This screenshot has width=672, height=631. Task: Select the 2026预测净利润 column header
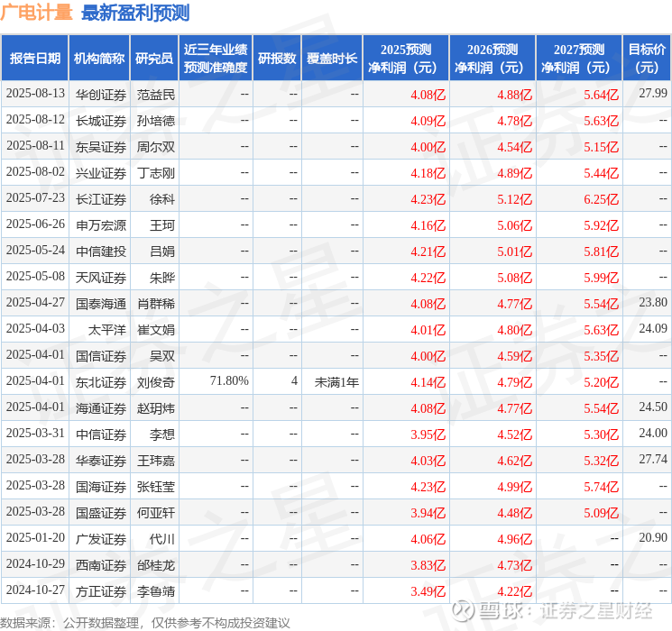pyautogui.click(x=492, y=59)
